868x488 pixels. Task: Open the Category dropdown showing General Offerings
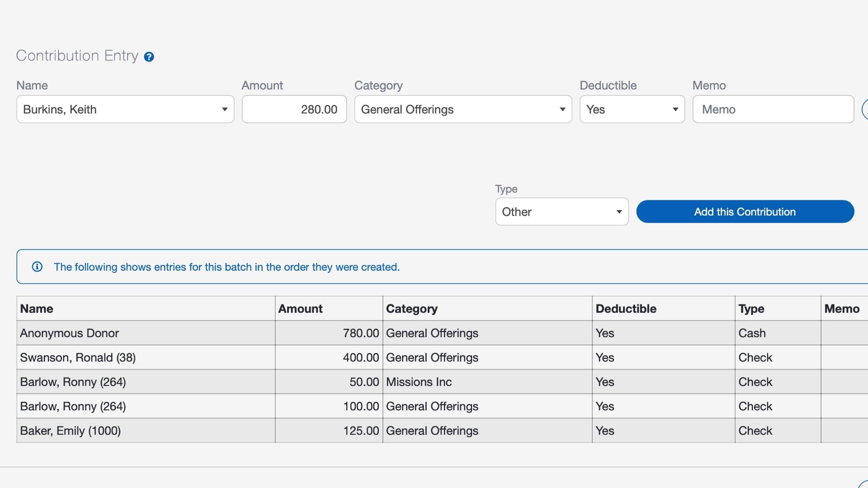click(x=463, y=109)
